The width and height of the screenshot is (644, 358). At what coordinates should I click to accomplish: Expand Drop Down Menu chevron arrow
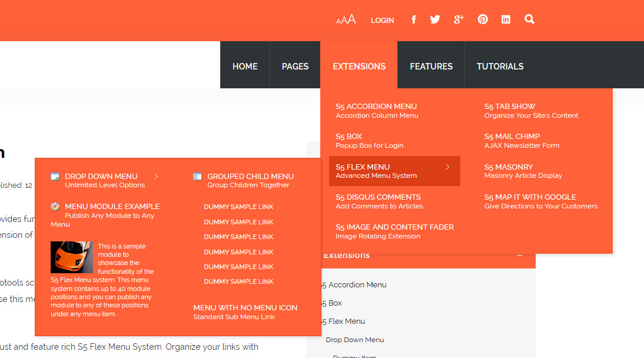pyautogui.click(x=156, y=176)
